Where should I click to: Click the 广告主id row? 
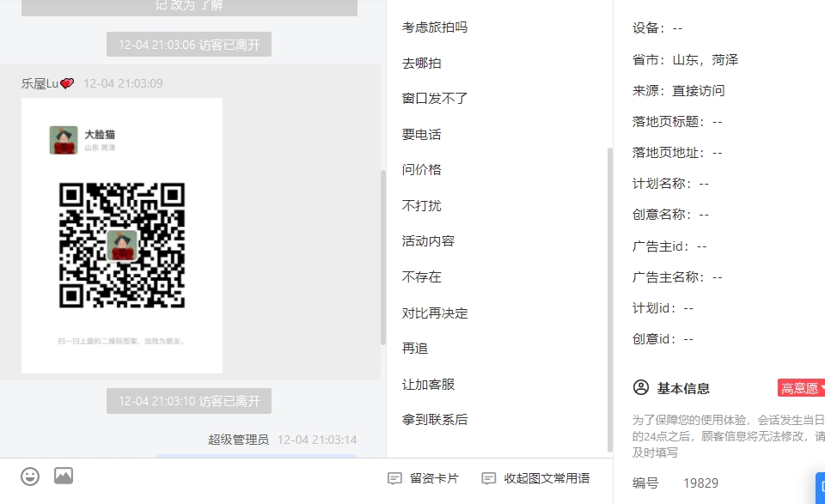(669, 246)
